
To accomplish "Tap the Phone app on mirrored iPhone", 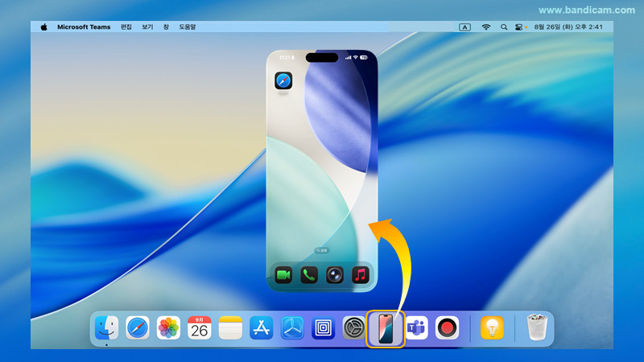I will [x=309, y=275].
